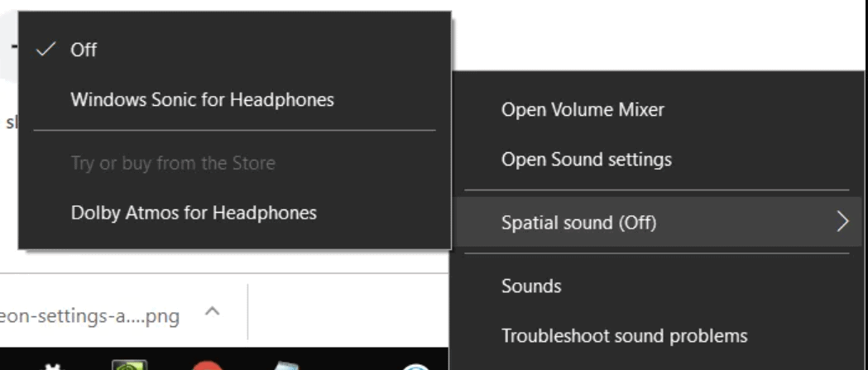The width and height of the screenshot is (868, 370).
Task: Click the NVIDIA icon in the system tray
Action: pyautogui.click(x=130, y=365)
